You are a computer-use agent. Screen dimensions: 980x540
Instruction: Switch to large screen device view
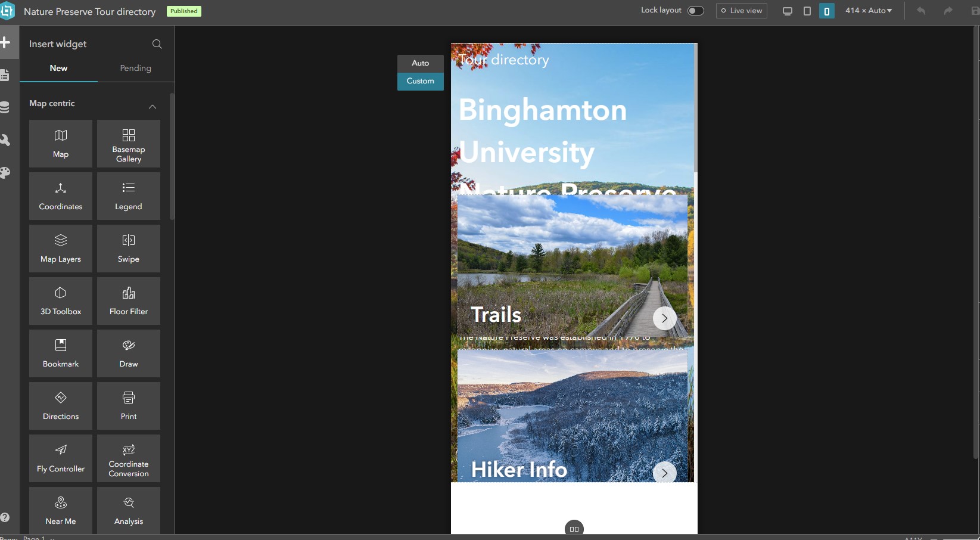point(788,11)
